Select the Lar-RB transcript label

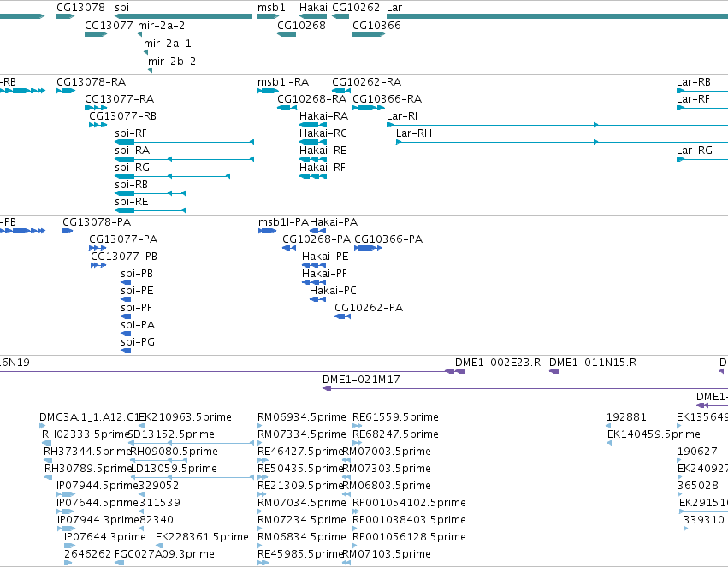[x=694, y=81]
